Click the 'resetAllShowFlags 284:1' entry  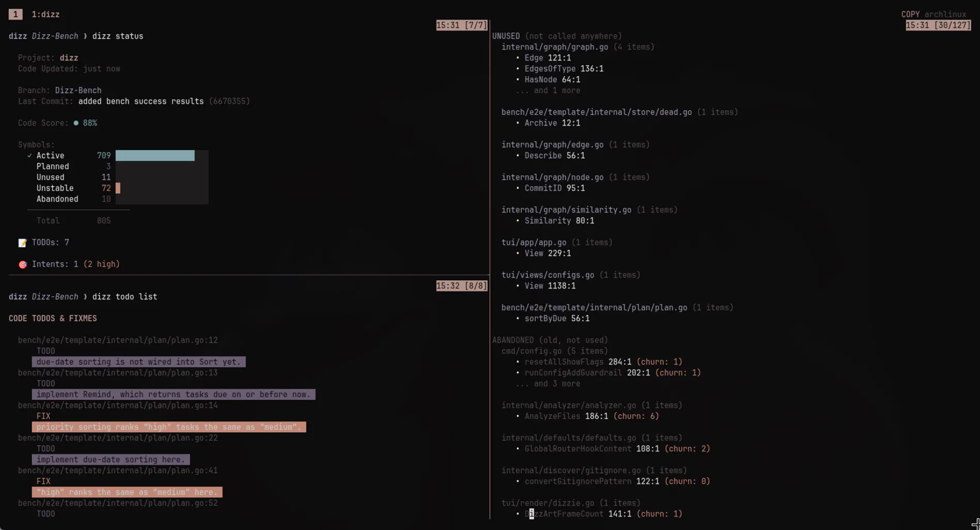coord(578,362)
